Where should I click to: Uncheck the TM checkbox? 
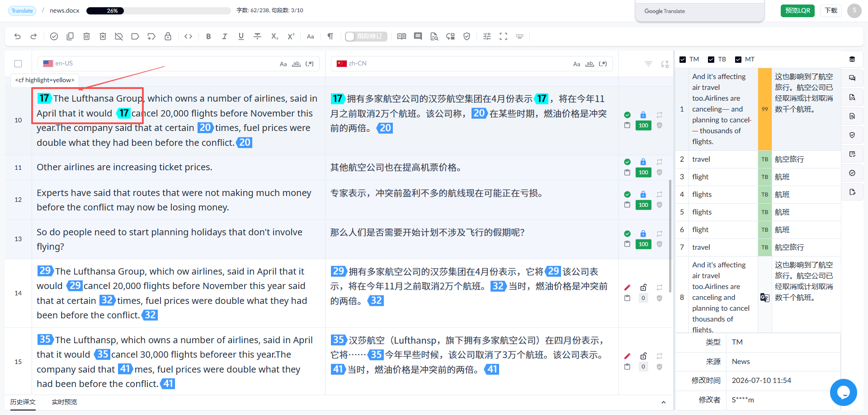tap(683, 60)
